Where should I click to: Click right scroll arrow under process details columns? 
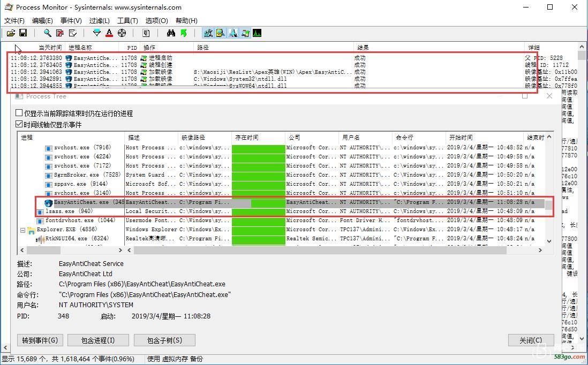coord(540,250)
